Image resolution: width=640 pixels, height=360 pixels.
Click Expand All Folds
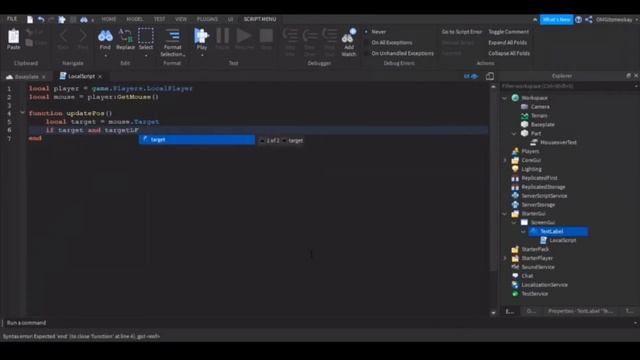[x=507, y=42]
